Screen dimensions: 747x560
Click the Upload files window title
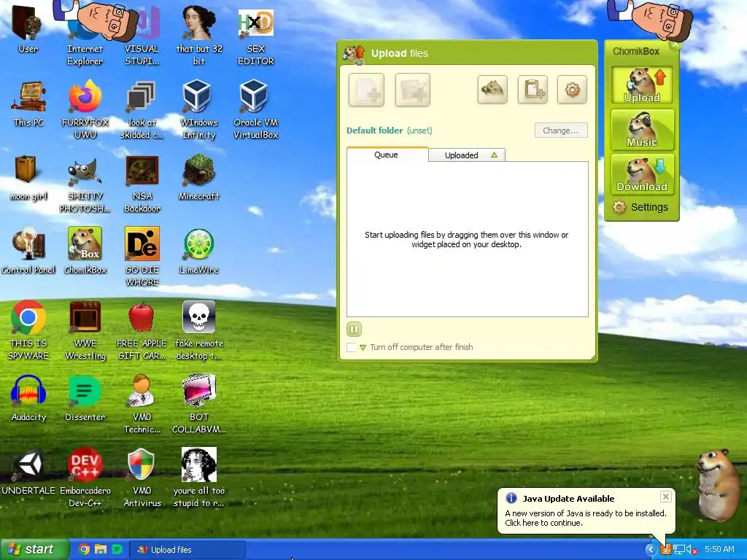399,53
